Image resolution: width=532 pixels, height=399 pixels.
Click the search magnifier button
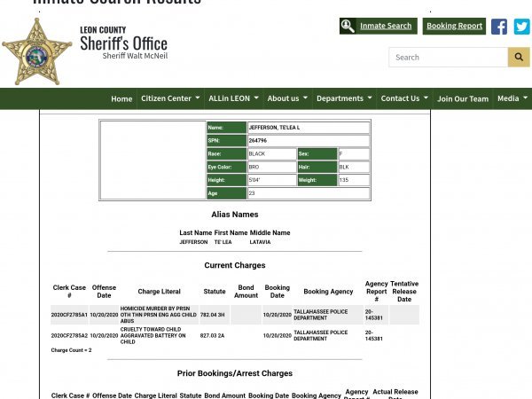coord(519,58)
